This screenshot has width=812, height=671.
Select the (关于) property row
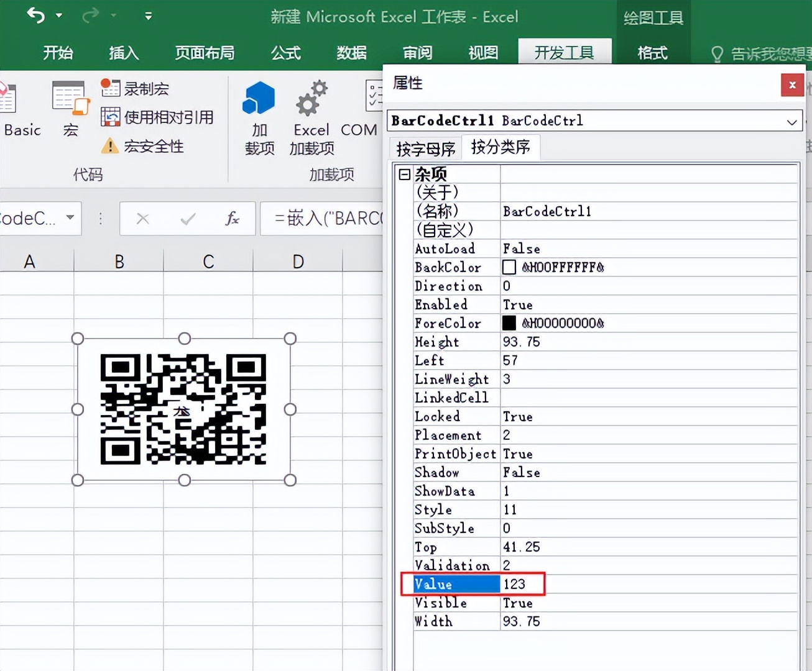606,193
